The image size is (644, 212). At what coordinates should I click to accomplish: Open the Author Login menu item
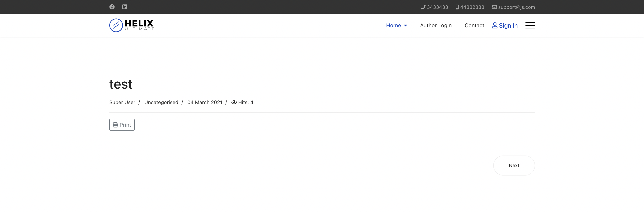tap(436, 25)
